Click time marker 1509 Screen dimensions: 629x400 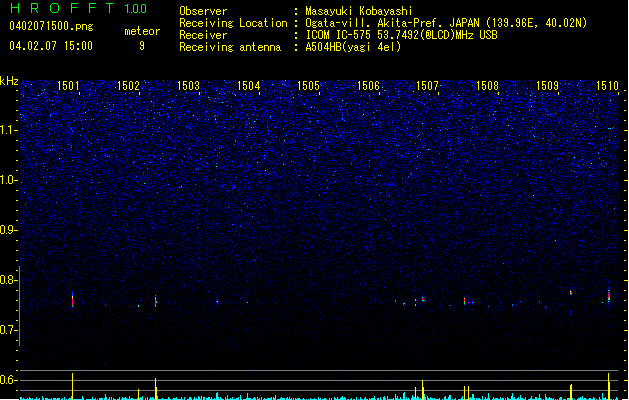coord(547,86)
